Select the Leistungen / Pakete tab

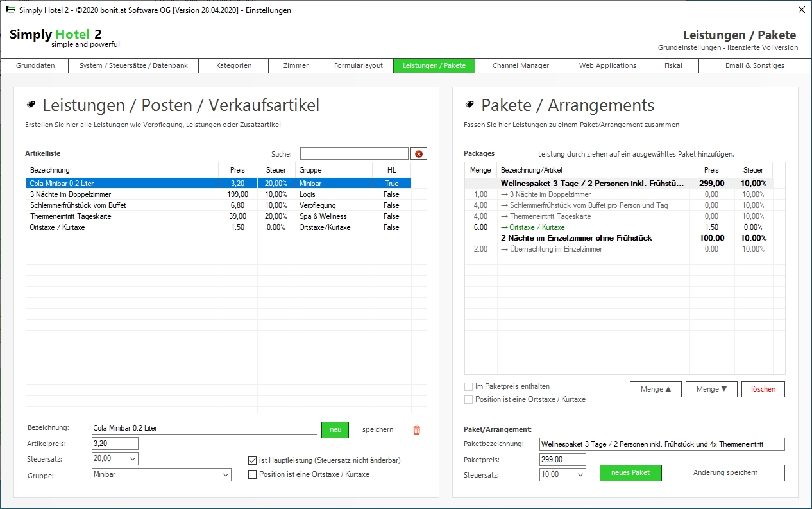pyautogui.click(x=434, y=65)
